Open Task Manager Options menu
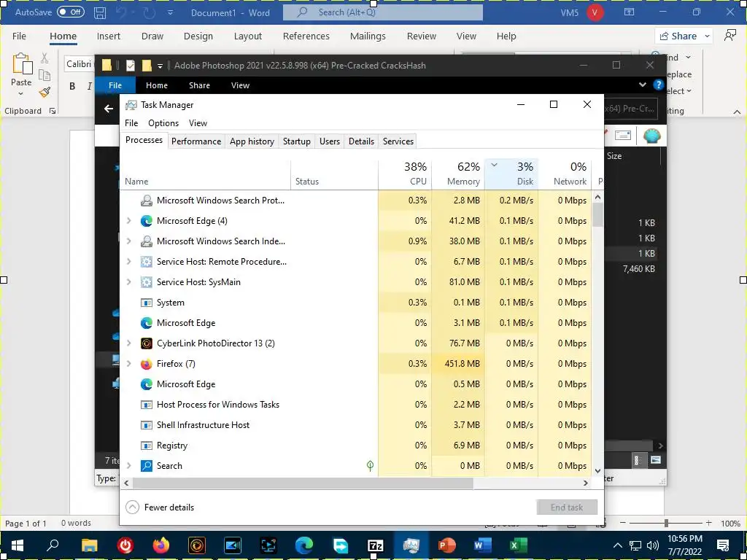Image resolution: width=747 pixels, height=560 pixels. tap(163, 123)
